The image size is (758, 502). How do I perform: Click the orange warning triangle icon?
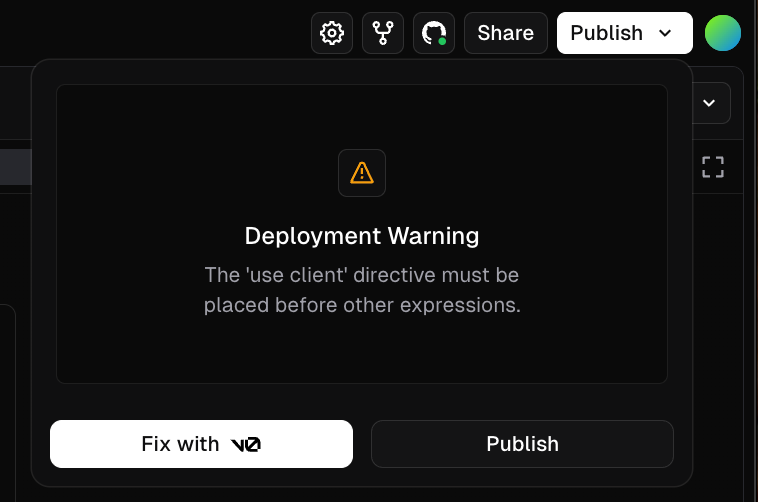pyautogui.click(x=362, y=173)
